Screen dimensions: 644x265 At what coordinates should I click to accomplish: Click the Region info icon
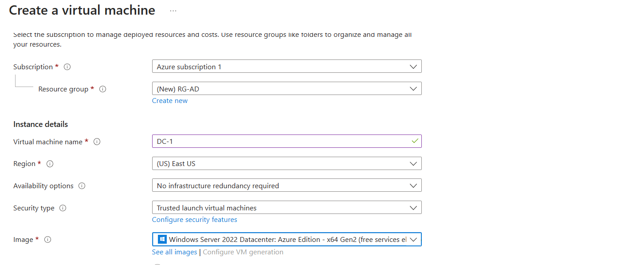click(x=50, y=164)
